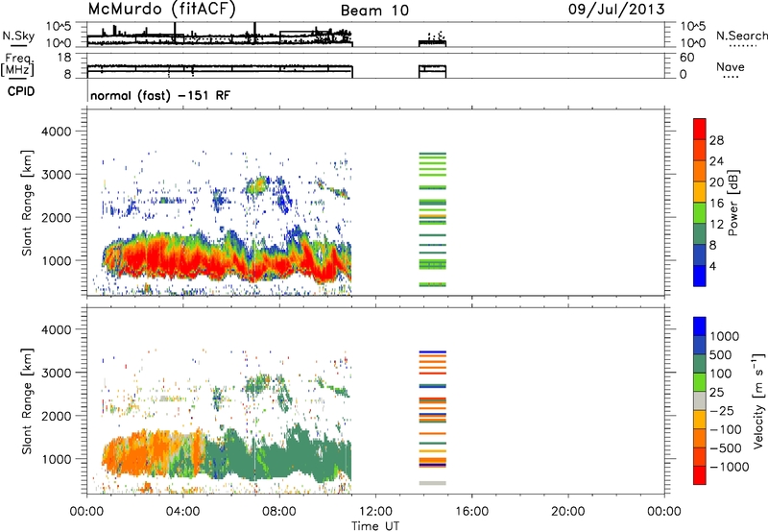Click the 'Power [dB]' colorbar label
Viewport: 768px width, 532px height.
pos(733,203)
